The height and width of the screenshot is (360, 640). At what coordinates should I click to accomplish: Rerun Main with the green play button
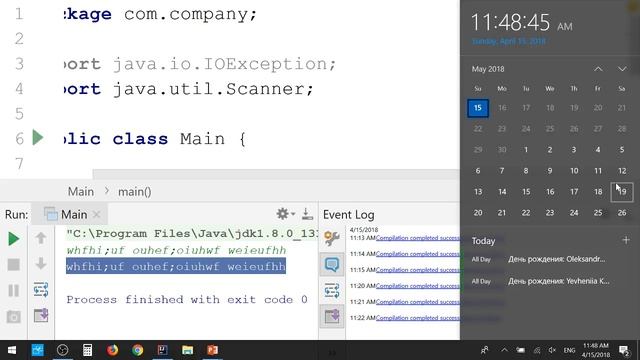click(13, 239)
